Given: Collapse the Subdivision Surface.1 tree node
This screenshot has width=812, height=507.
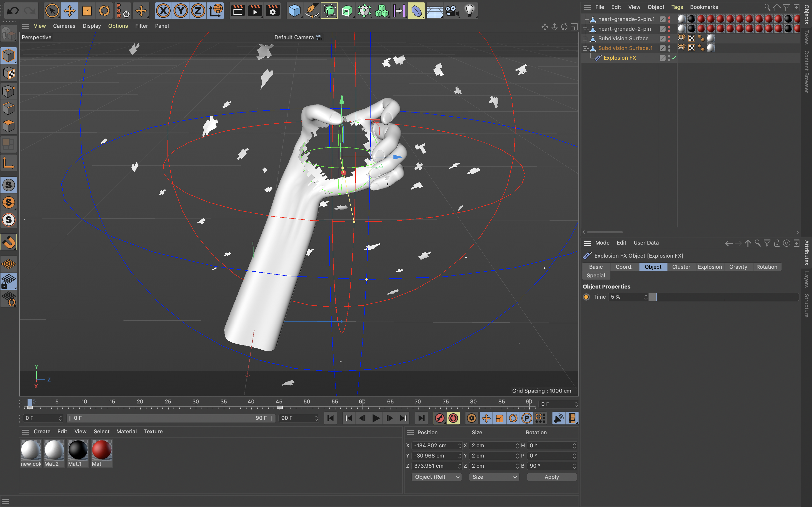Looking at the screenshot, I should (x=585, y=48).
